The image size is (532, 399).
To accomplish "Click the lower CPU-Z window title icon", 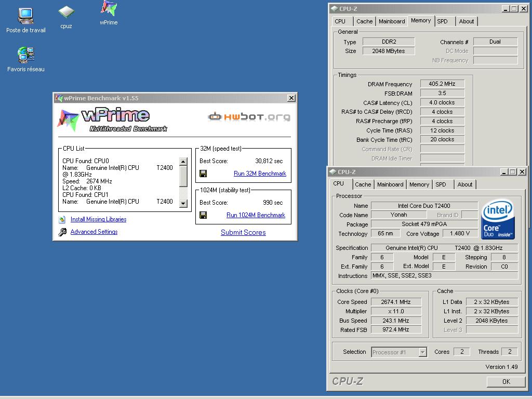I will click(x=333, y=172).
